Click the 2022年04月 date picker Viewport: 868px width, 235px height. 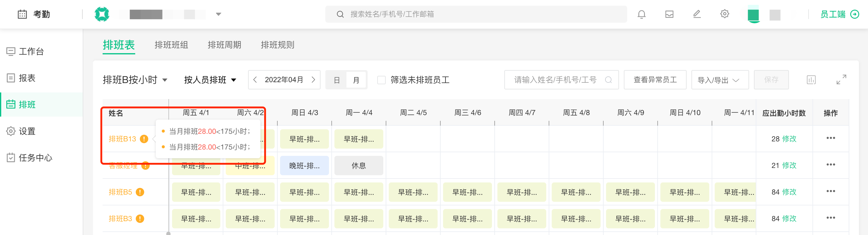click(x=284, y=79)
